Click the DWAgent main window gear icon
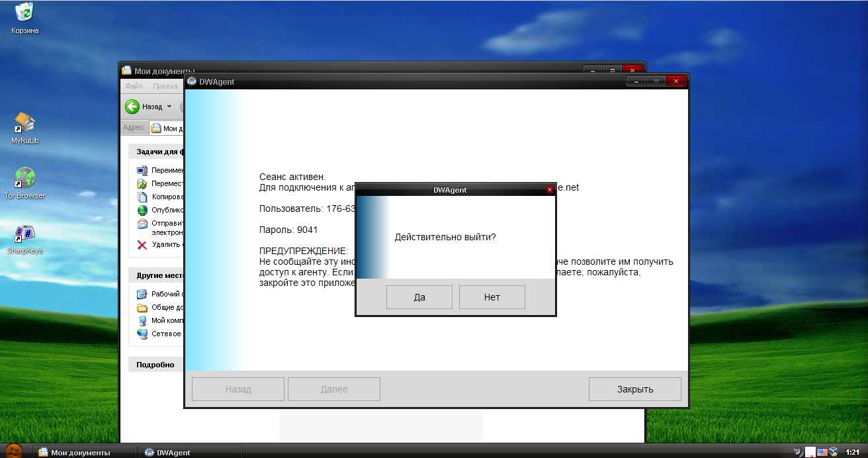This screenshot has width=868, height=458. point(192,81)
